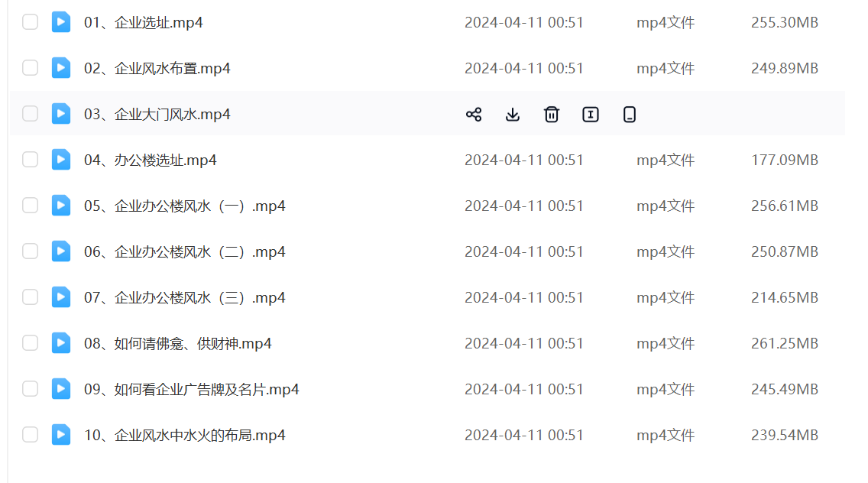Screen dimensions: 868x483
Task: Tick the checkbox for 01、企业选址.mp4
Action: pyautogui.click(x=30, y=22)
